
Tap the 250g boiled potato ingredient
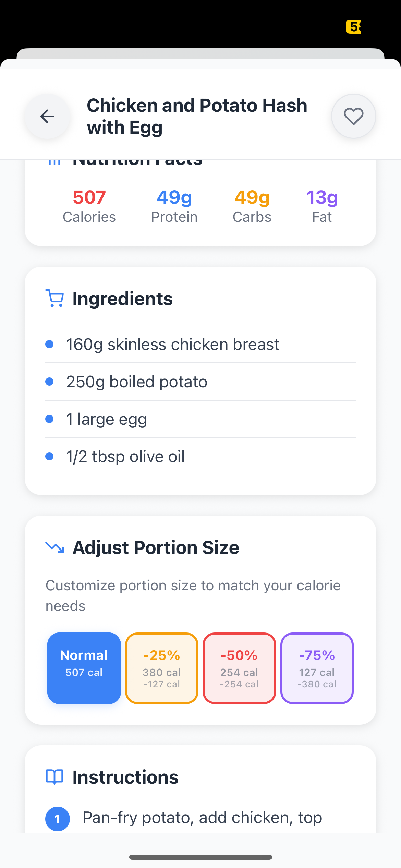coord(137,382)
